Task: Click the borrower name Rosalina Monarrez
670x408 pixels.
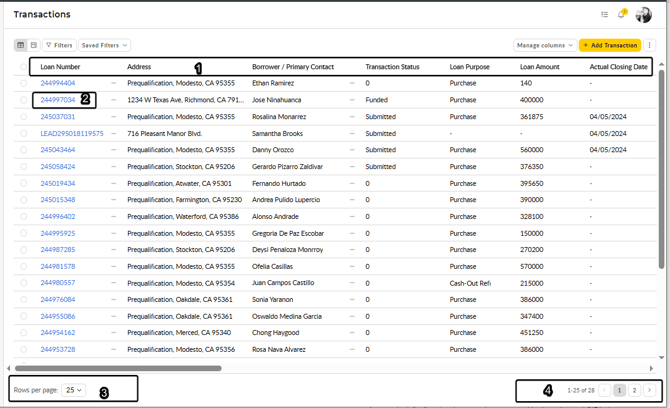Action: [x=279, y=117]
